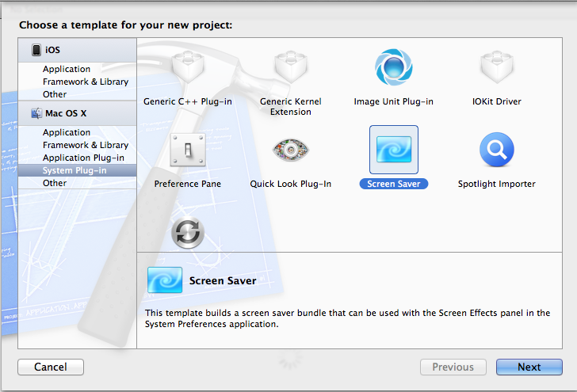Click the iOS section header
The image size is (577, 392).
point(78,50)
